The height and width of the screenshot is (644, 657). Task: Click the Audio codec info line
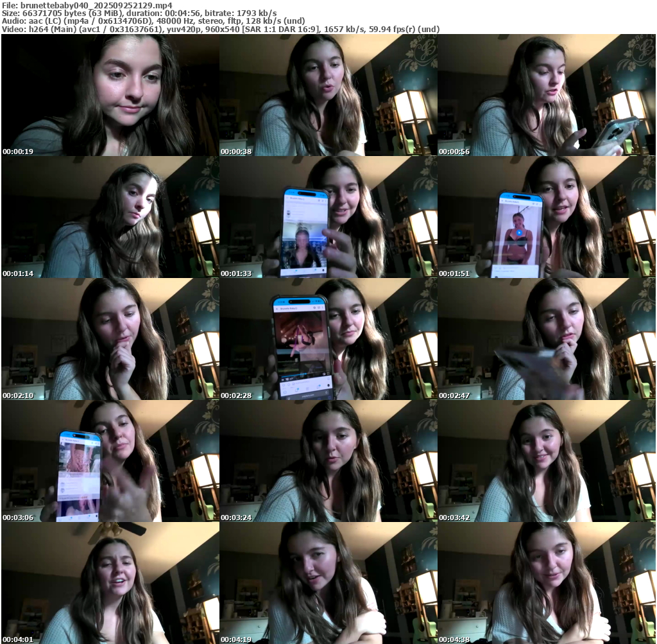tap(153, 21)
